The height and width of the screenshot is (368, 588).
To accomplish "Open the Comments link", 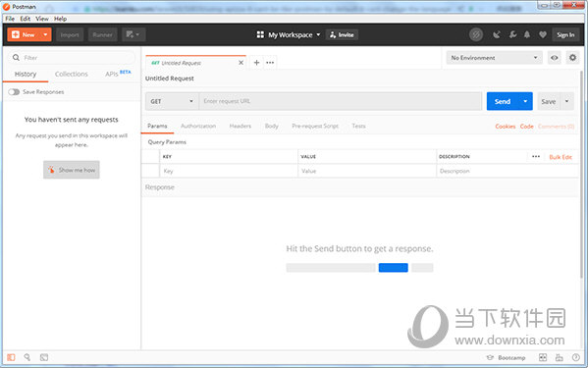I will coord(557,127).
